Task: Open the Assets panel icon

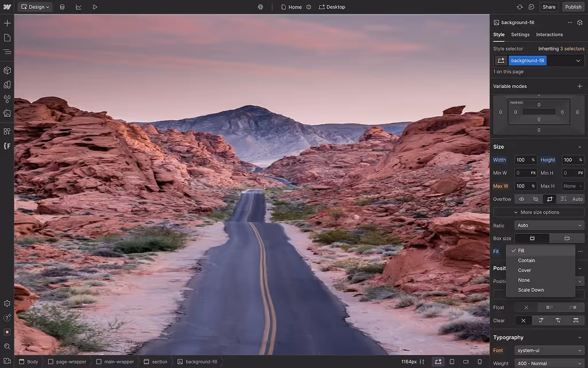Action: 7,113
